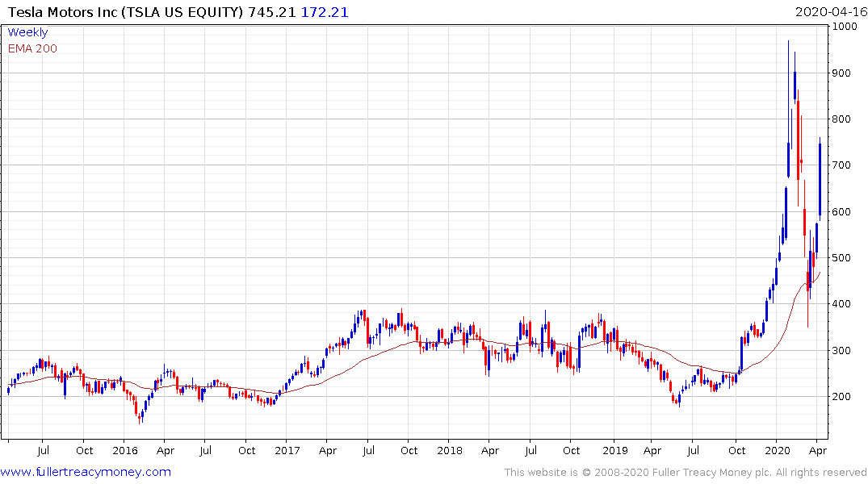Screen dimensions: 868x484
Task: Click the 2019 year label on time axis
Action: point(615,450)
